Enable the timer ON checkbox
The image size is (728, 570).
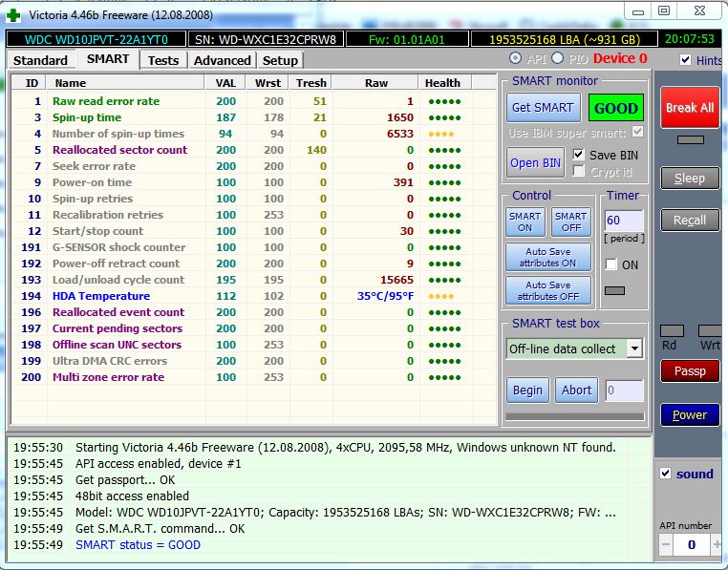(611, 264)
